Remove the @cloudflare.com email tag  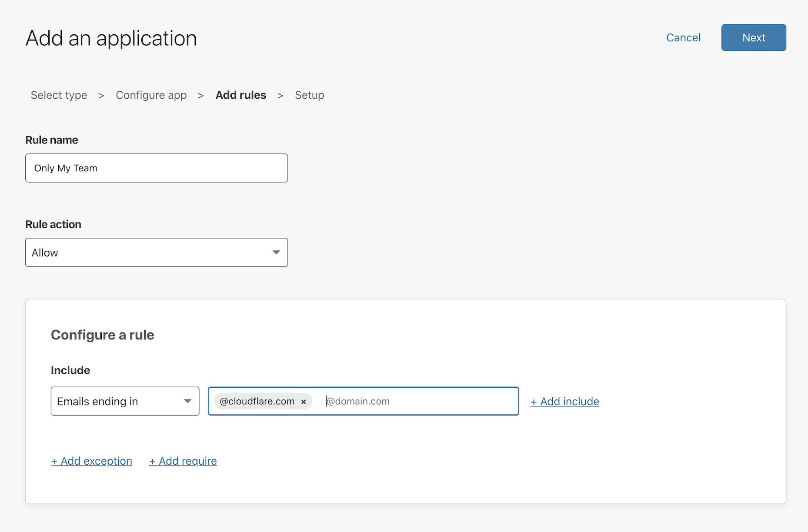(304, 401)
